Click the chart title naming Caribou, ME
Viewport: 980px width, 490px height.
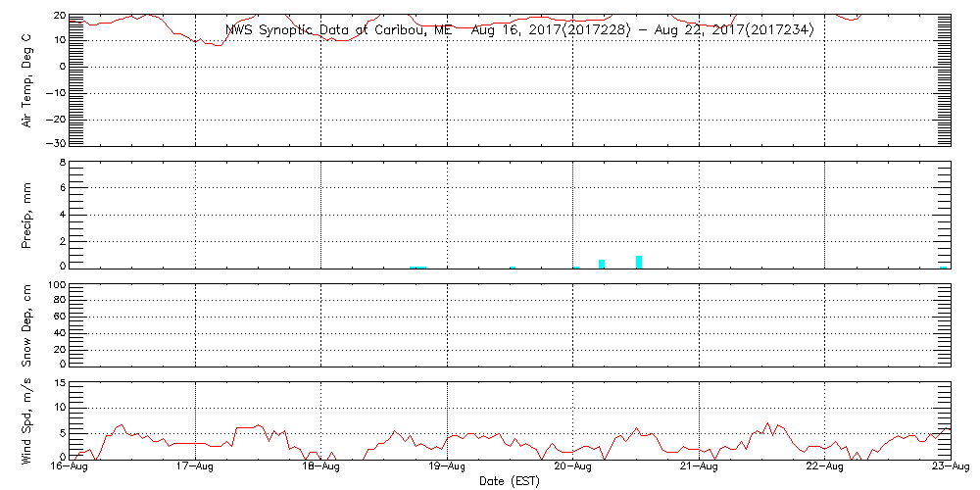coord(518,30)
